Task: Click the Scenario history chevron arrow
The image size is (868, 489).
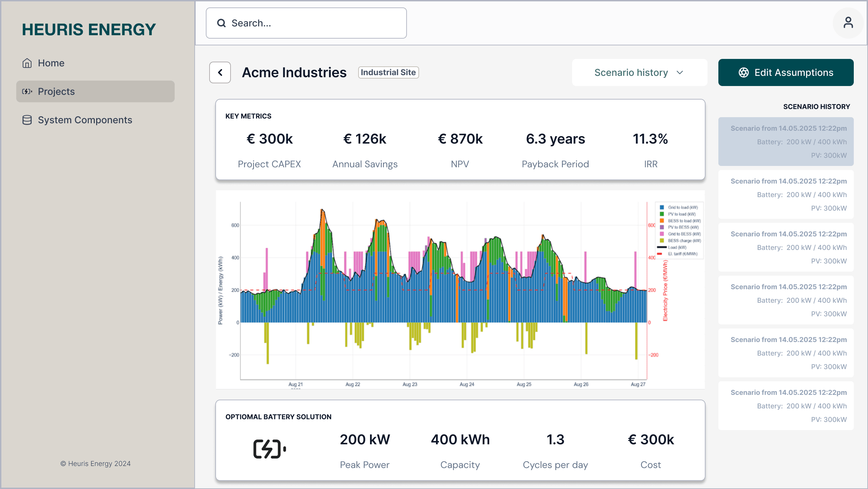Action: click(680, 72)
